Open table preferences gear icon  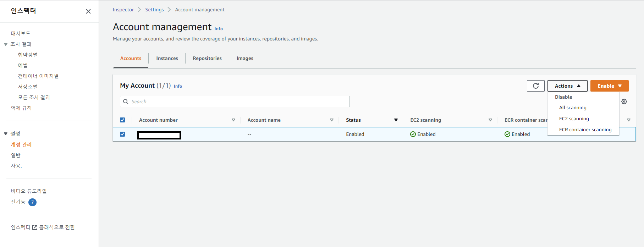[624, 101]
